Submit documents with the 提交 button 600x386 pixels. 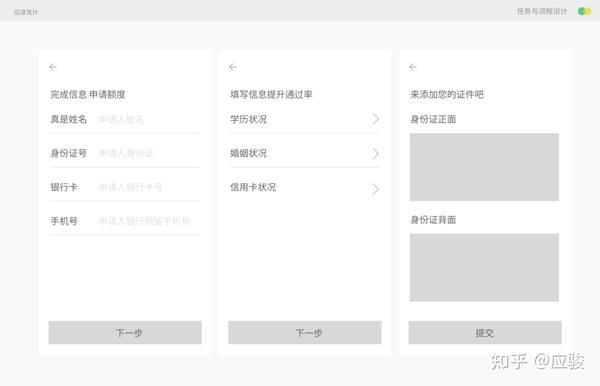coord(485,332)
